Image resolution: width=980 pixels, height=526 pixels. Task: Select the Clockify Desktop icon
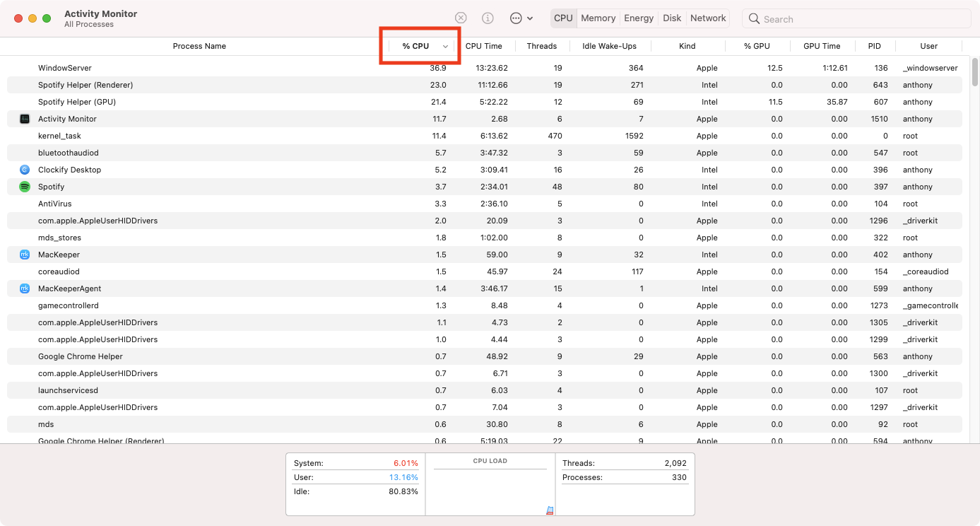(25, 170)
